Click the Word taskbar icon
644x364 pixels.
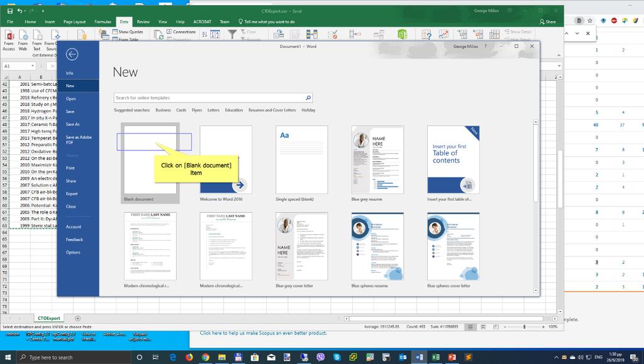pos(419,357)
